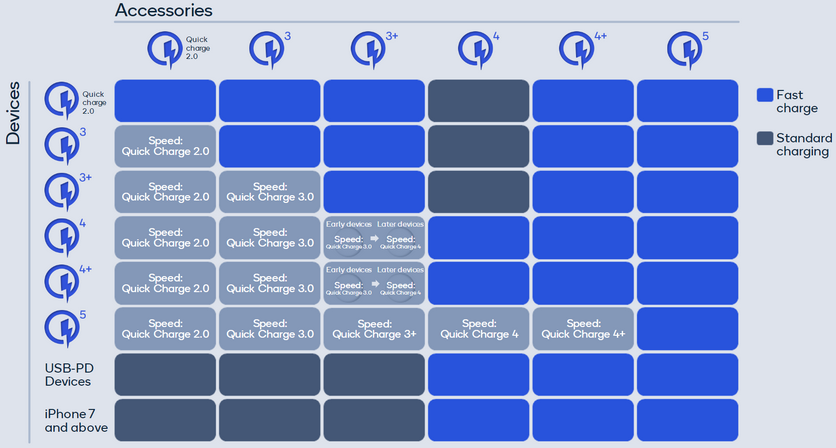Click "Speed: Quick Charge 3.0" in Quick Charge 4 device row
The image size is (836, 448).
pos(270,237)
